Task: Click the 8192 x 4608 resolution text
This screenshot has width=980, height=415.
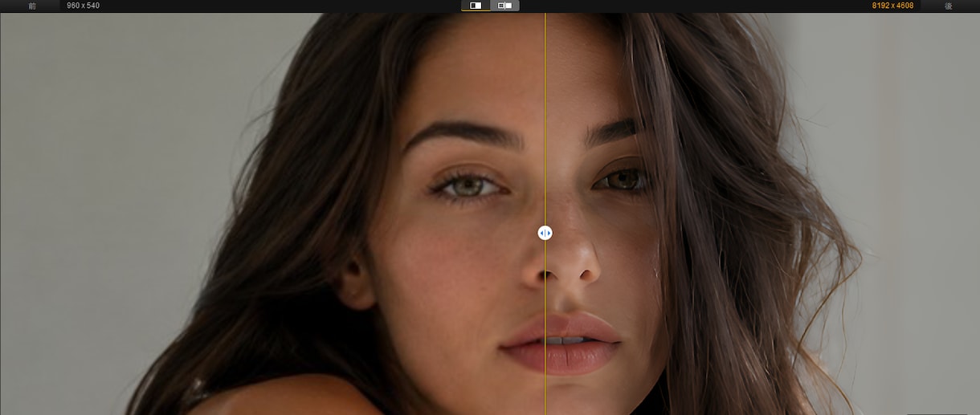Action: tap(892, 6)
